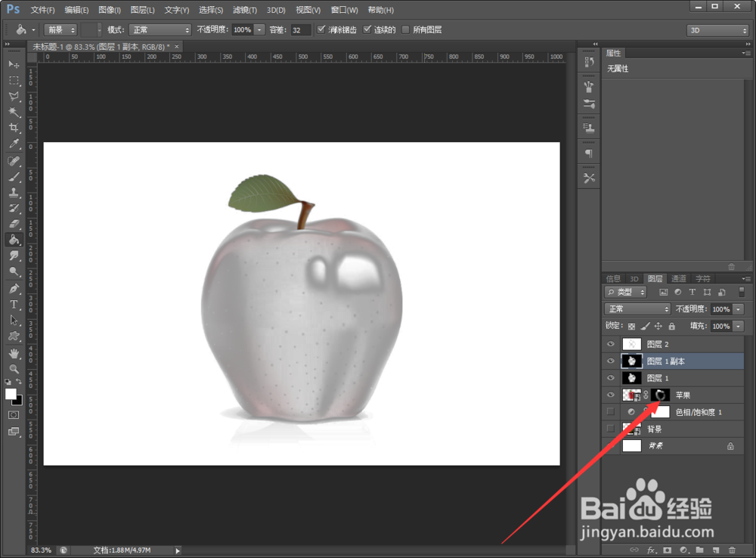
Task: Open the options bar opacity arrow
Action: 259,30
